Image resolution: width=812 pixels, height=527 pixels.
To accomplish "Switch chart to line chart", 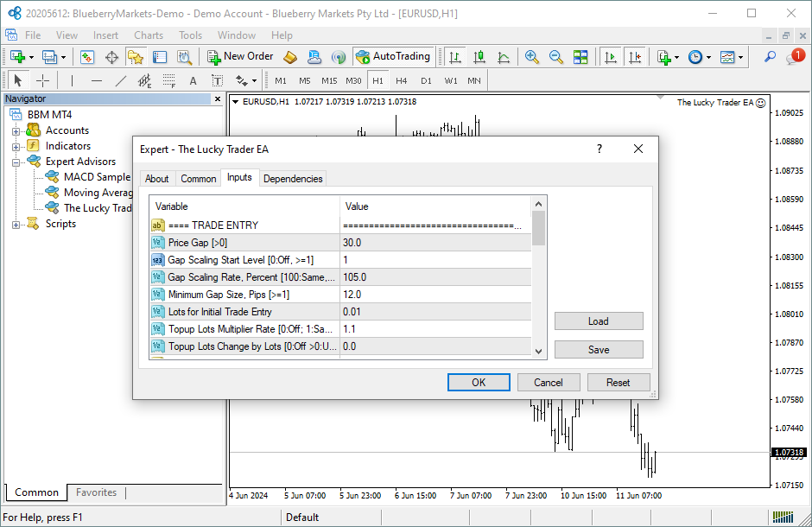I will (504, 56).
